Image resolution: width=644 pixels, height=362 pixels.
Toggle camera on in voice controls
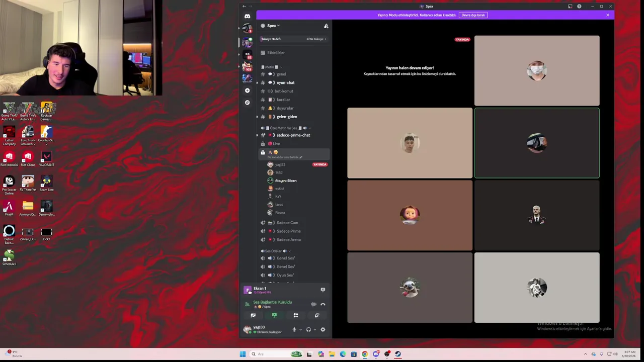tap(253, 315)
